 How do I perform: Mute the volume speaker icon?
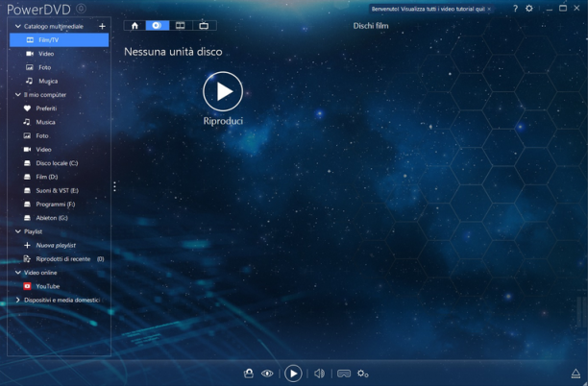point(320,374)
